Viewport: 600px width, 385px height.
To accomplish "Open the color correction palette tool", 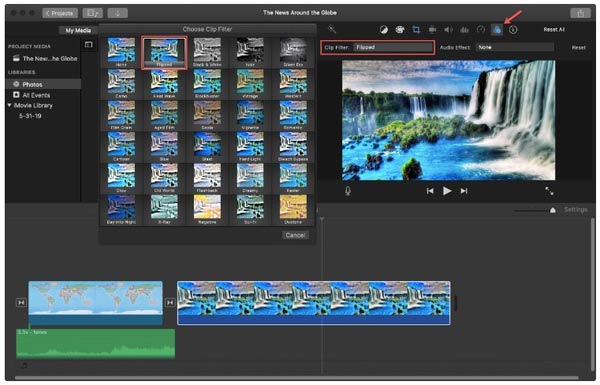I will point(400,29).
